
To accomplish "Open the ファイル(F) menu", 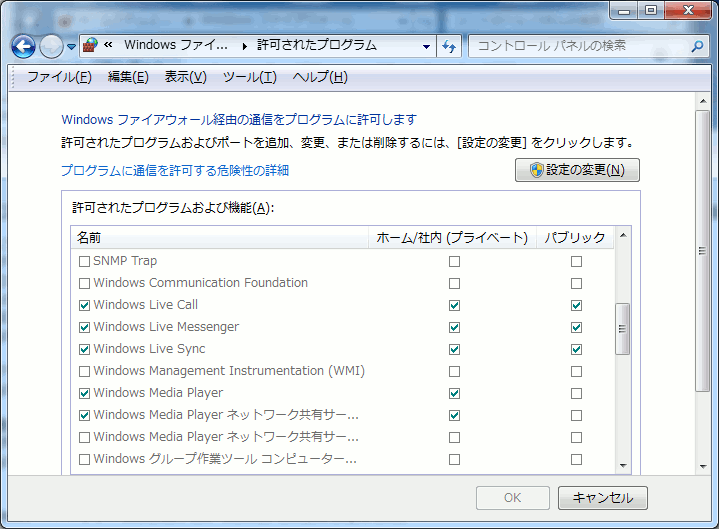I will coord(59,77).
